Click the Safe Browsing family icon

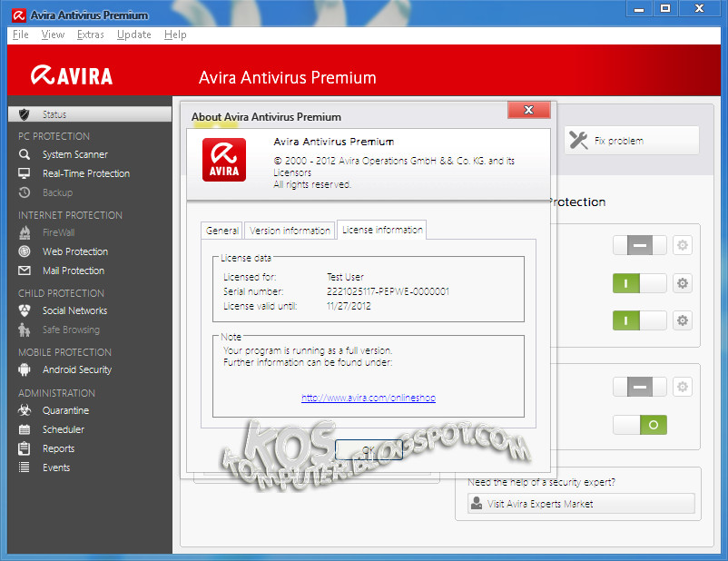tap(25, 330)
